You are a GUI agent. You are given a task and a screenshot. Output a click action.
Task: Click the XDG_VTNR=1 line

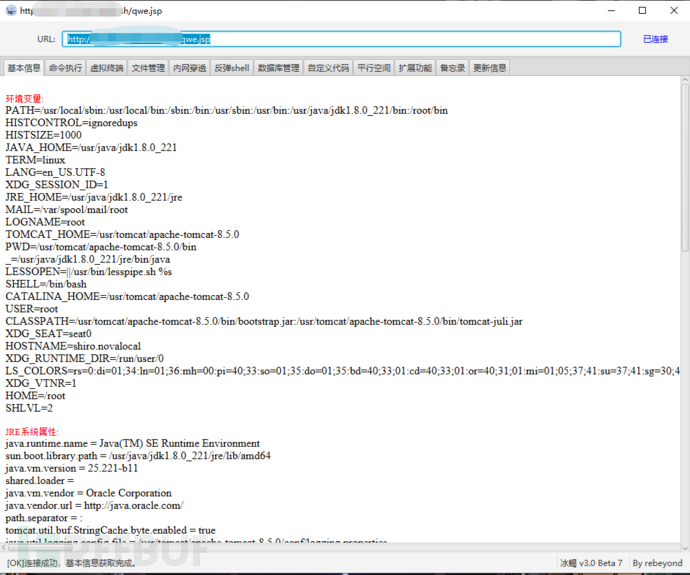(41, 383)
